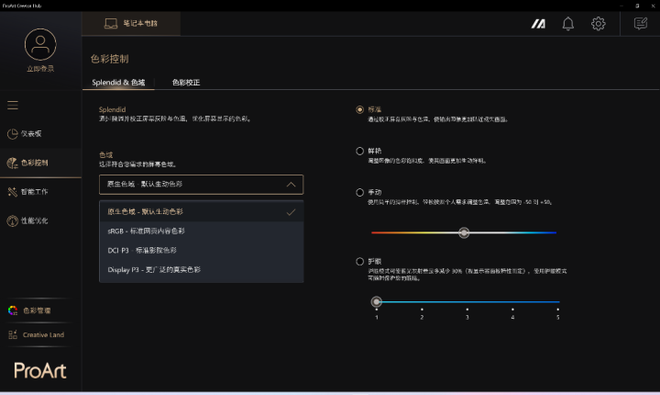Select 色彩控制 color control in the sidebar
The image size is (660, 395).
pos(40,163)
